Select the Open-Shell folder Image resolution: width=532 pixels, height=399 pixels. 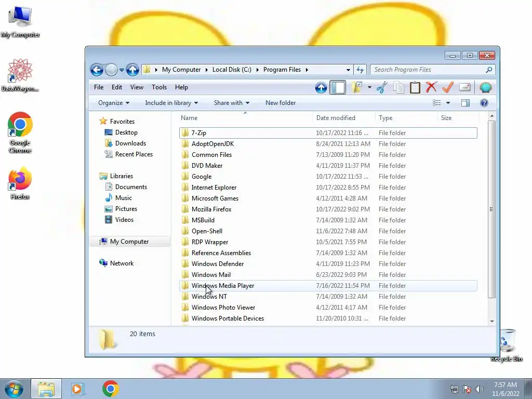point(328,231)
